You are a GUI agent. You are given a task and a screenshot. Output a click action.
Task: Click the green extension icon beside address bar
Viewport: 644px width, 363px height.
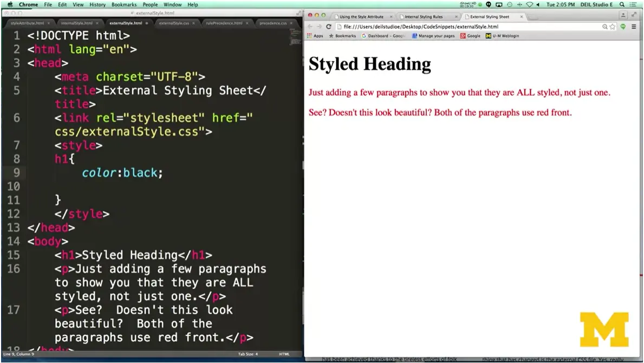click(x=623, y=25)
